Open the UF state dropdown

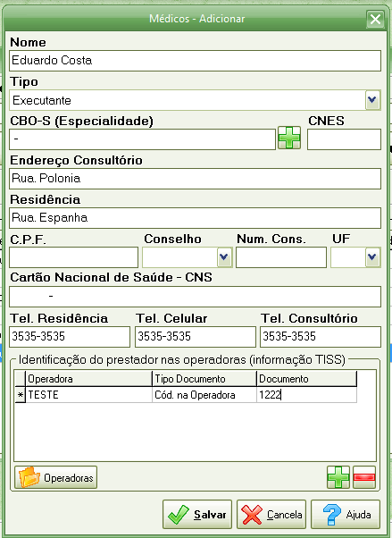tap(372, 257)
